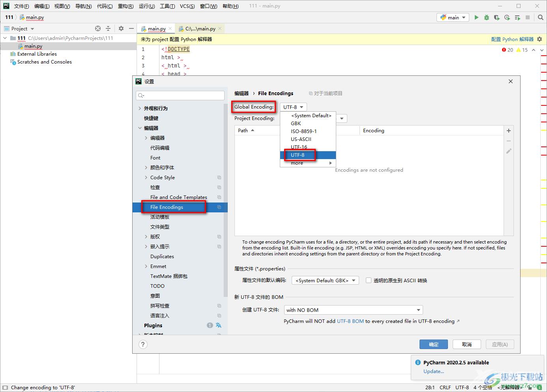Expand the 外观和行为 settings section
Image resolution: width=547 pixels, height=392 pixels.
click(140, 108)
